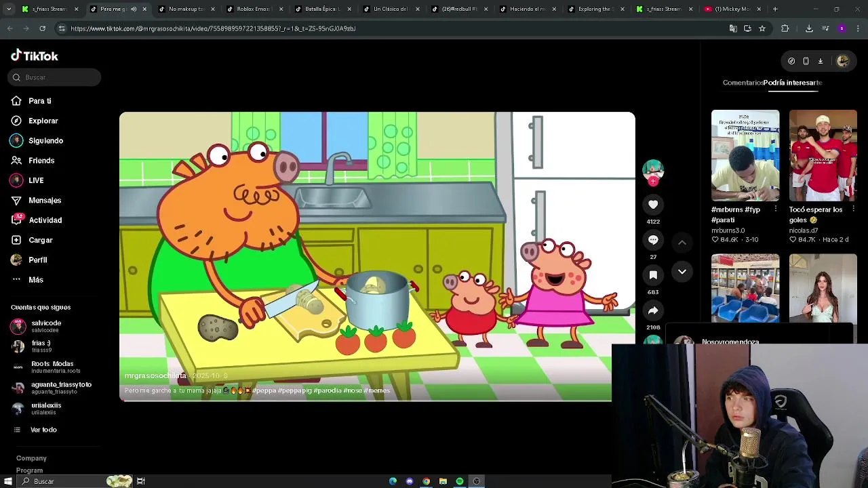Open options menu for Tocó esperar video
Viewport: 868px width, 488px height.
coord(853,209)
